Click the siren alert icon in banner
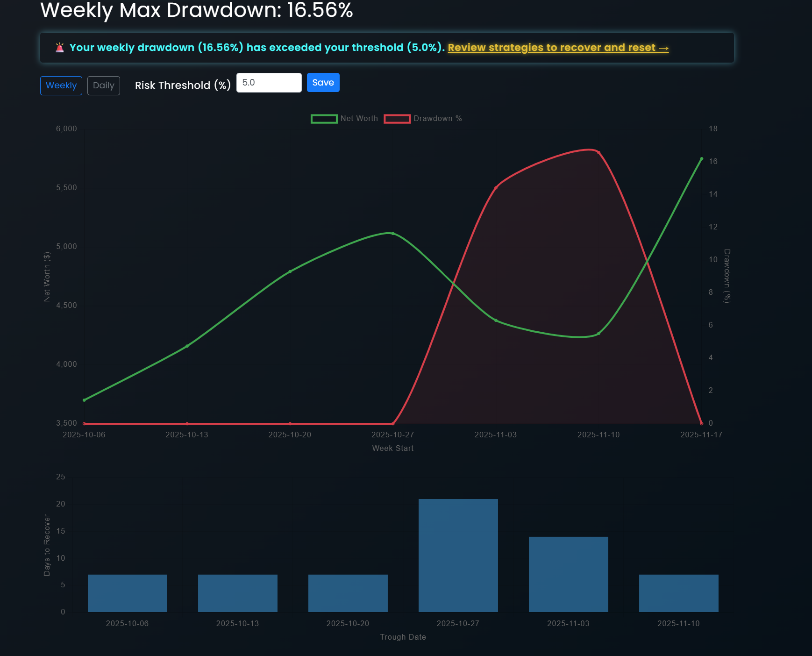812x656 pixels. pyautogui.click(x=60, y=48)
